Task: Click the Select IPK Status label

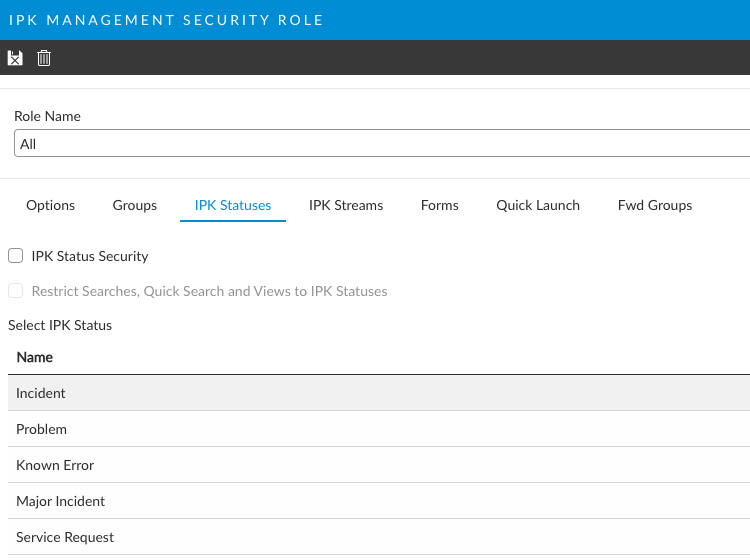Action: click(60, 325)
